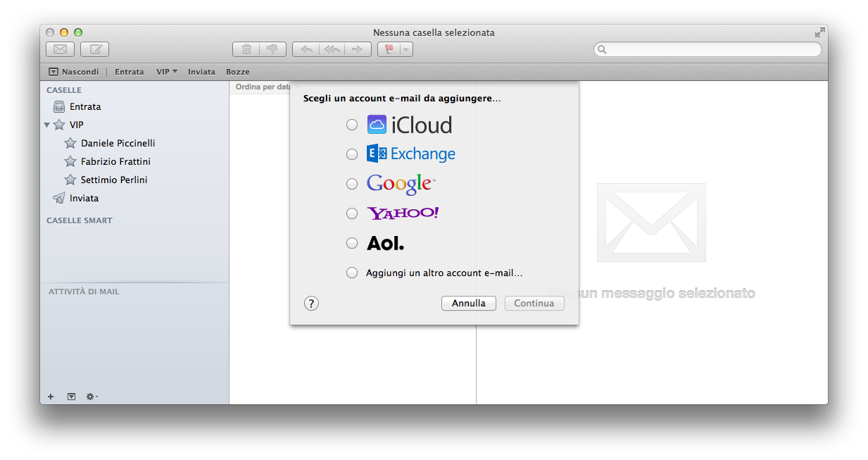Select the iCloud radio button

[352, 125]
